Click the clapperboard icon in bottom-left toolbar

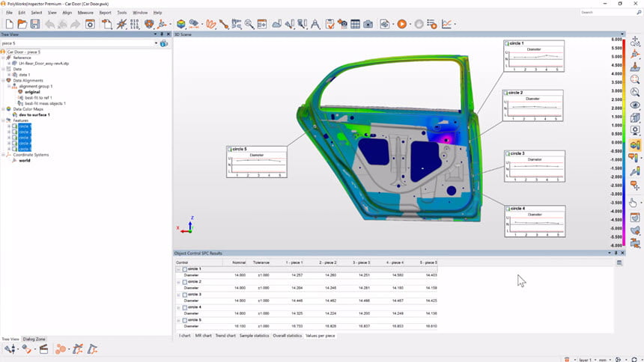[x=43, y=349]
